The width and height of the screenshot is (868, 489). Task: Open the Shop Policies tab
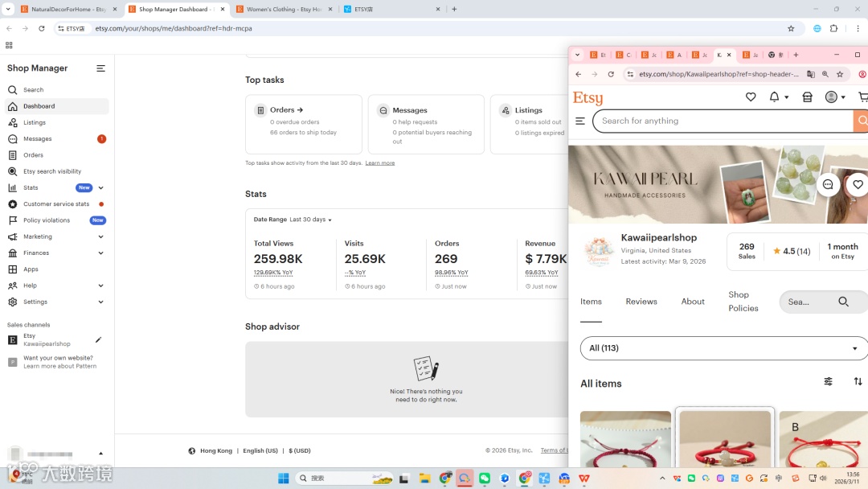pyautogui.click(x=743, y=302)
